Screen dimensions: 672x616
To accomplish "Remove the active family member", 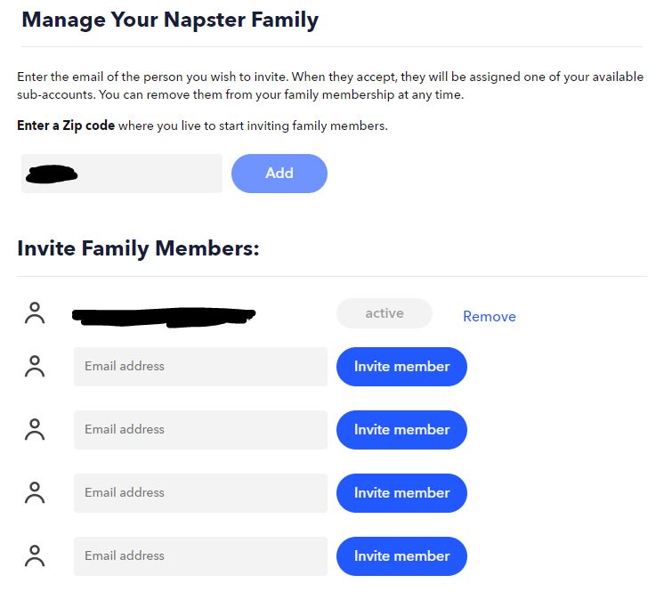I will point(489,316).
